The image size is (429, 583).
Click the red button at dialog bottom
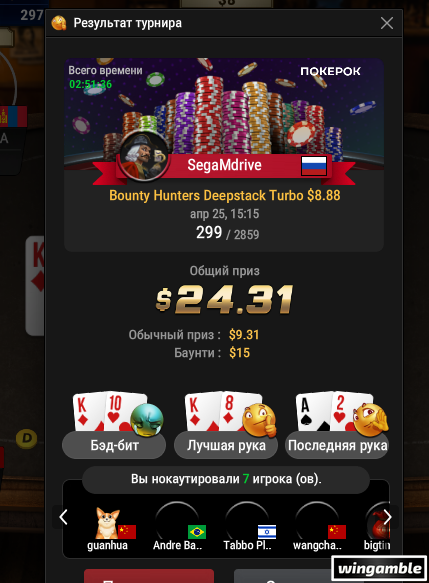click(x=149, y=576)
